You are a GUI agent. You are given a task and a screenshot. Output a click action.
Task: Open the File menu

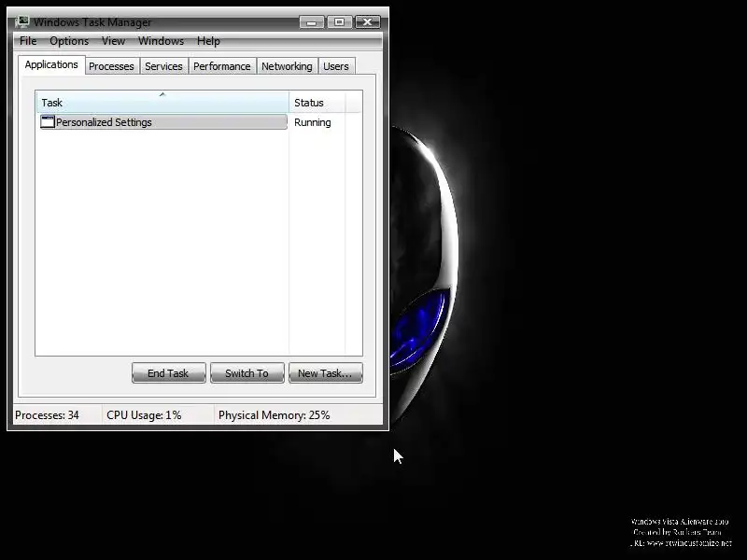(28, 41)
